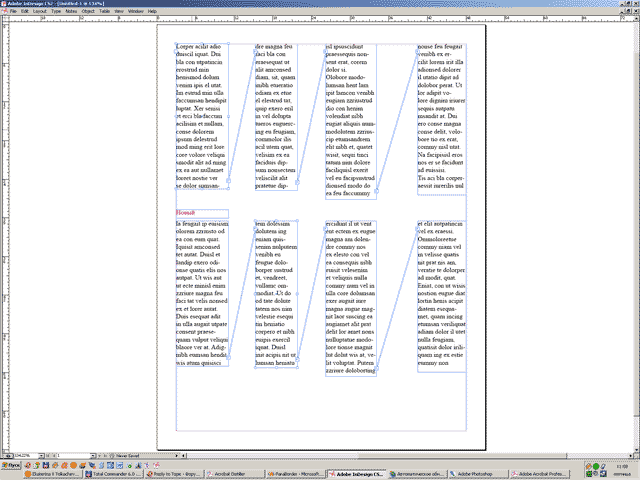Open the Notes menu
The image size is (640, 480).
tap(71, 11)
